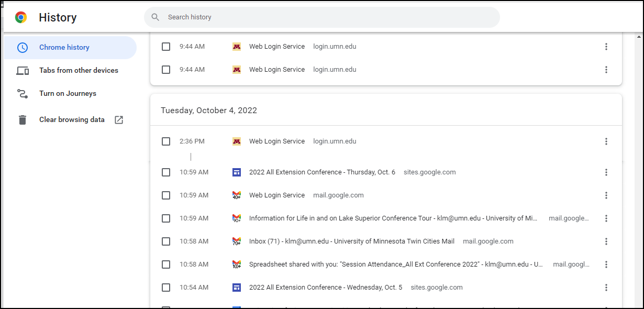Click the Chrome history clock icon
Image resolution: width=644 pixels, height=309 pixels.
click(x=22, y=48)
